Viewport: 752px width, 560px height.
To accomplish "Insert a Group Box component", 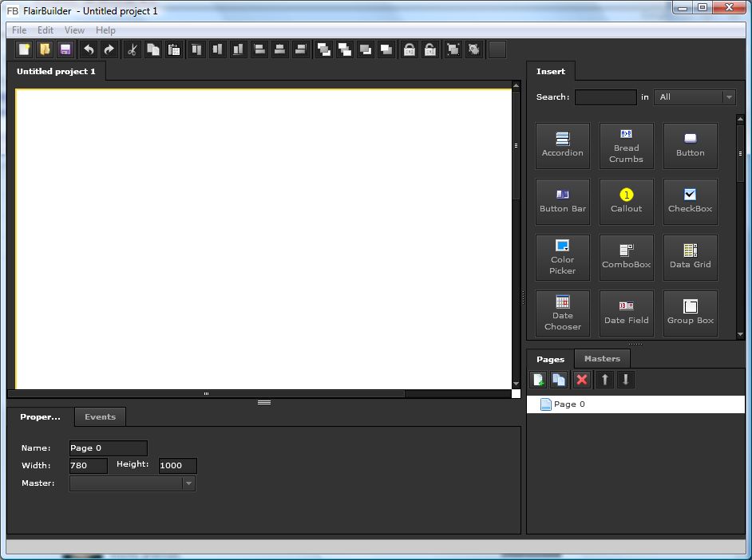I will click(691, 314).
